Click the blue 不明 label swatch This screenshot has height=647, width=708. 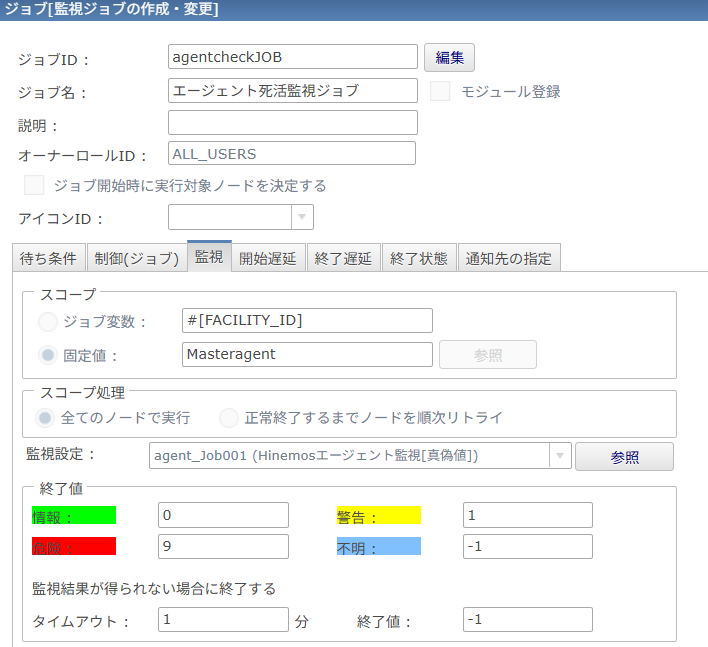click(379, 546)
